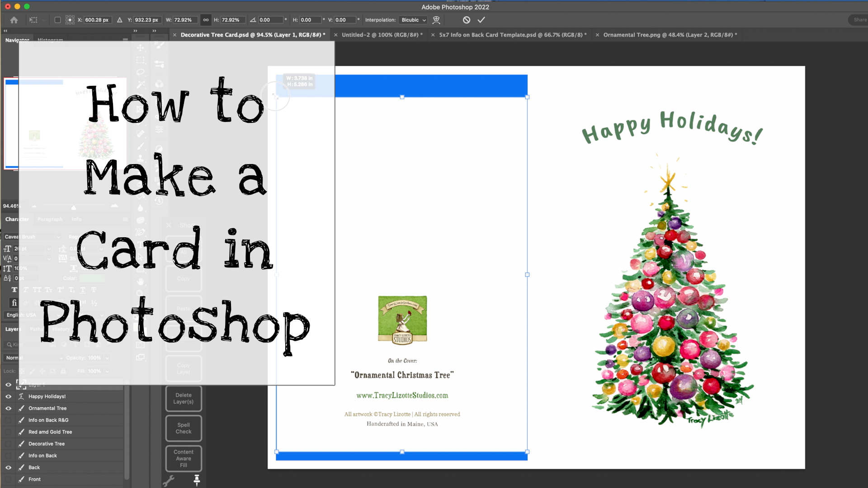
Task: Show the Red amd Gold Tree layer
Action: click(x=8, y=432)
